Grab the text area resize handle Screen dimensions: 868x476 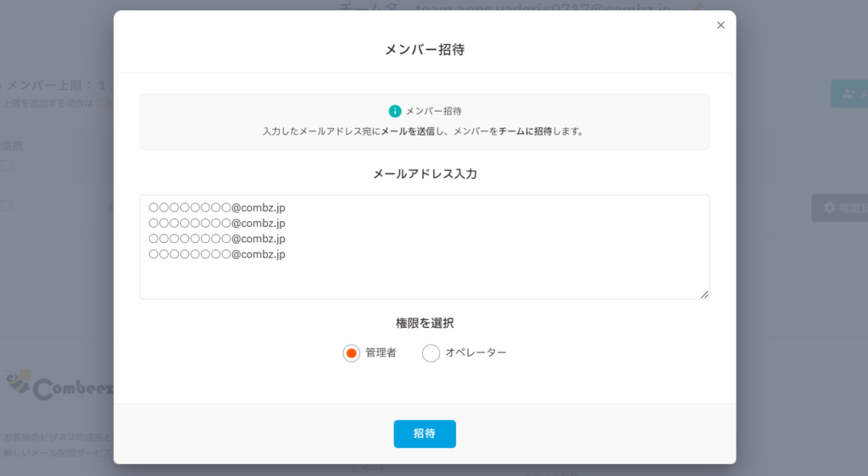pos(704,294)
